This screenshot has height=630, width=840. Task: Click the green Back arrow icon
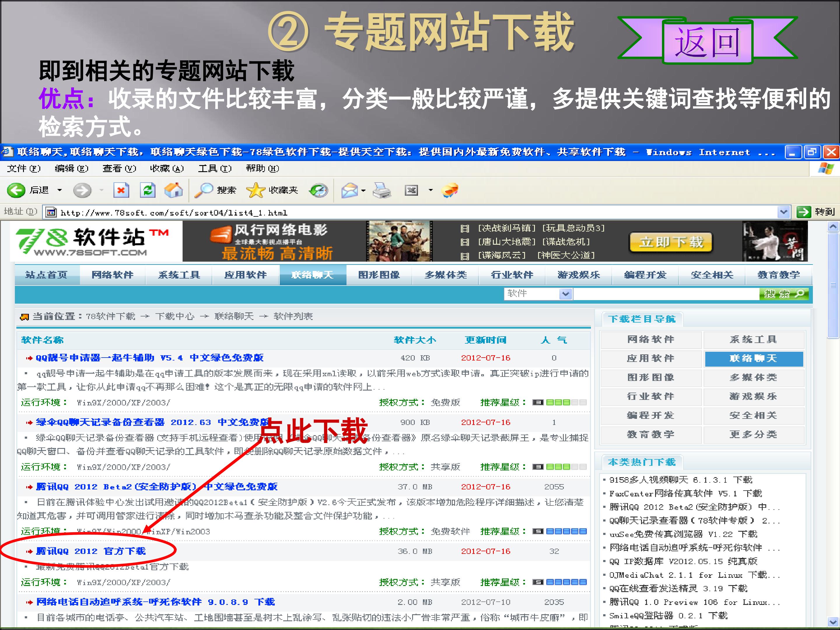[16, 190]
